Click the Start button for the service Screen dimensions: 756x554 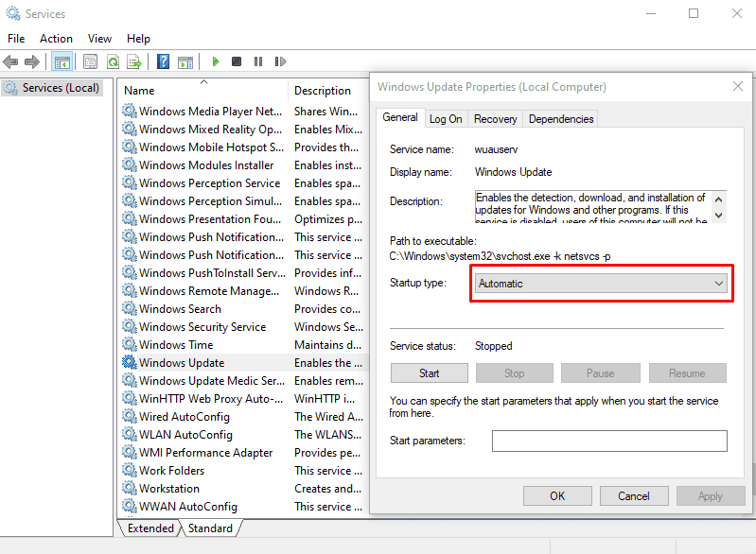tap(430, 373)
